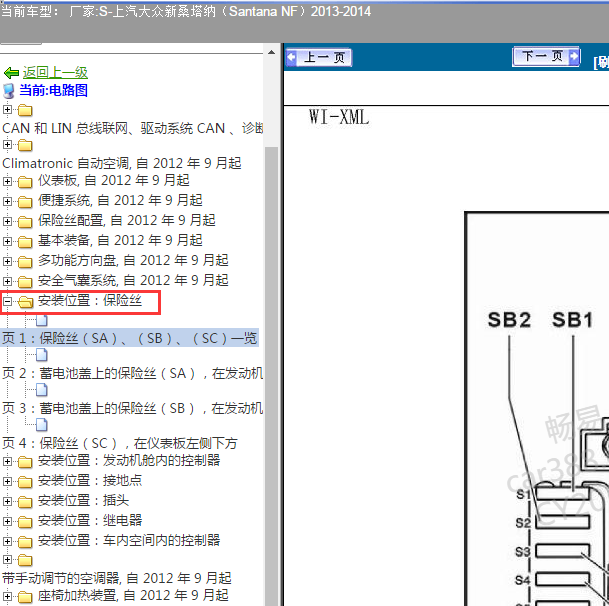Click folder icon beside 安装位置：继电器
Image resolution: width=609 pixels, height=606 pixels.
[25, 522]
